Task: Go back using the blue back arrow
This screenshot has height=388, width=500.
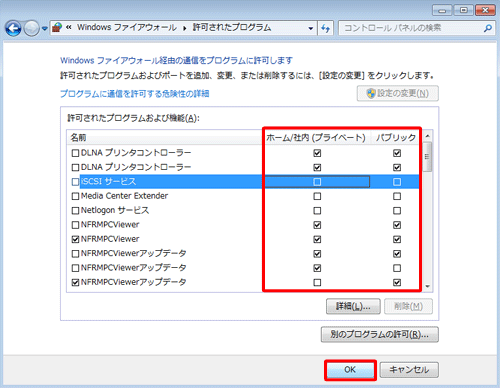Action: pyautogui.click(x=13, y=29)
